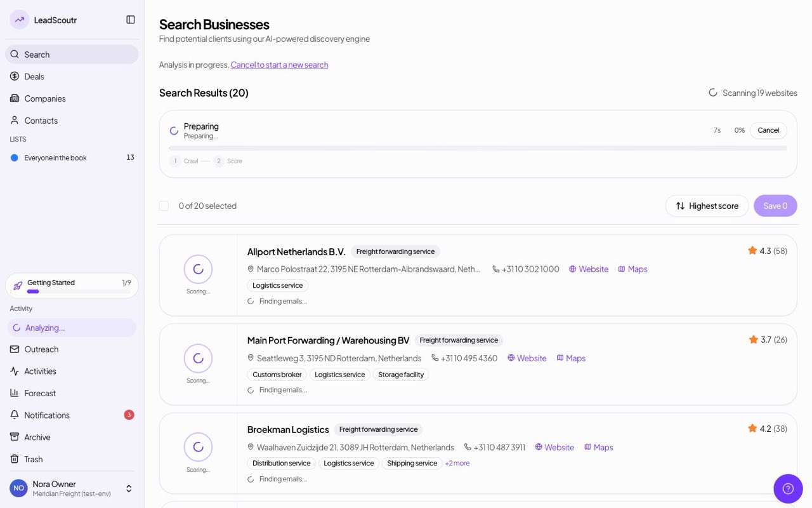Click the Getting Started rocket icon
This screenshot has width=812, height=508.
pyautogui.click(x=18, y=286)
